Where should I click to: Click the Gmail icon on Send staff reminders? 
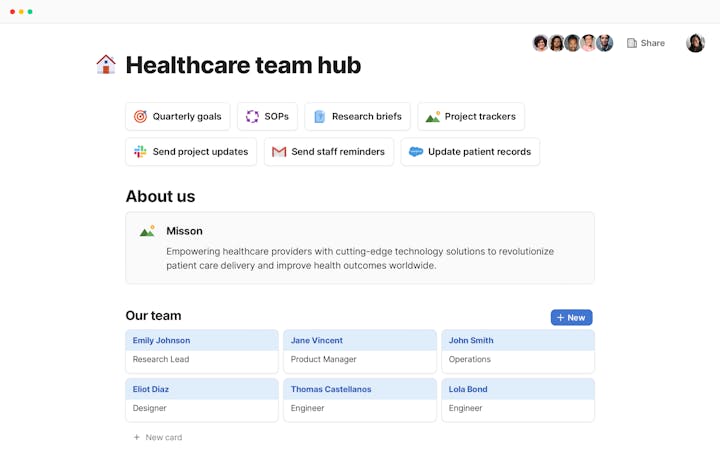[x=279, y=152]
